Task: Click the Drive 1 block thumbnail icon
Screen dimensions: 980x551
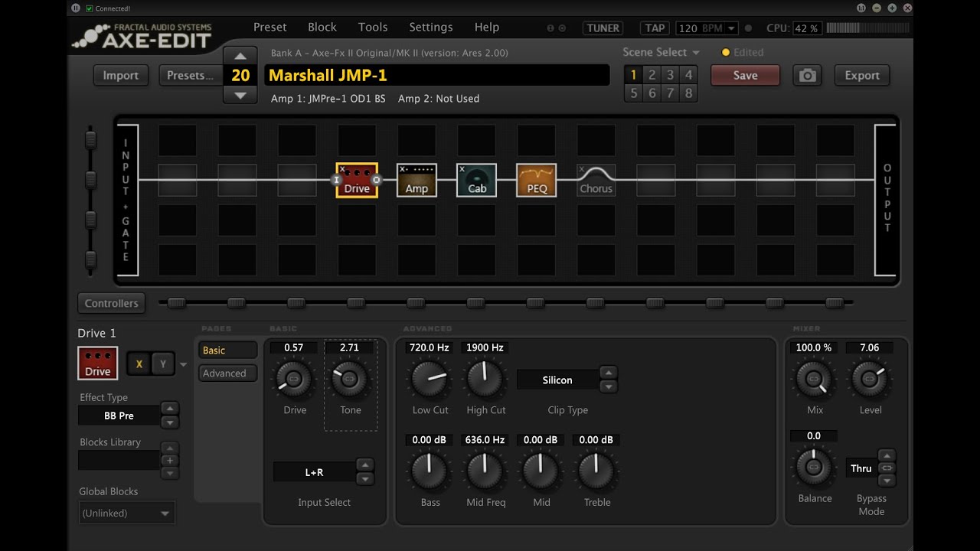Action: point(97,363)
